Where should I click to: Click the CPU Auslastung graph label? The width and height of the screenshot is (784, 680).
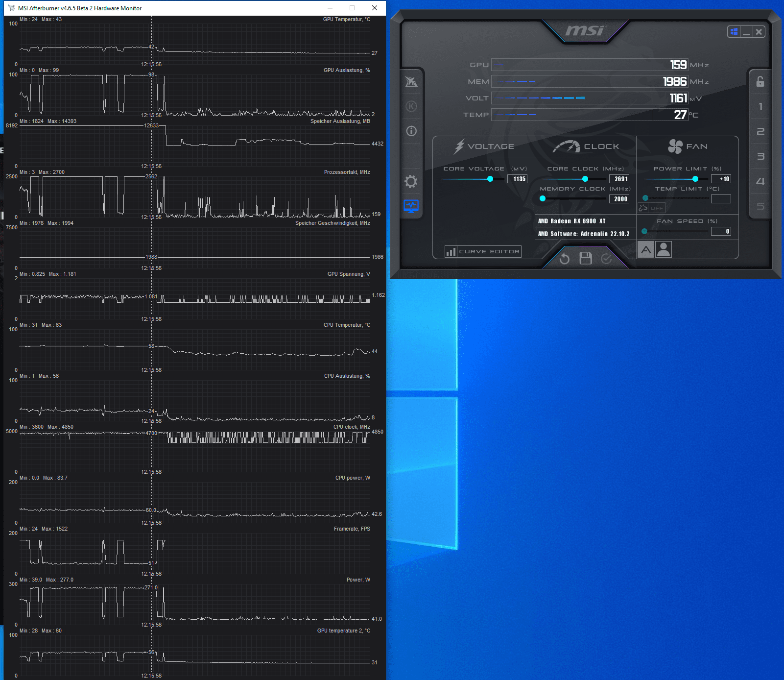(x=347, y=376)
